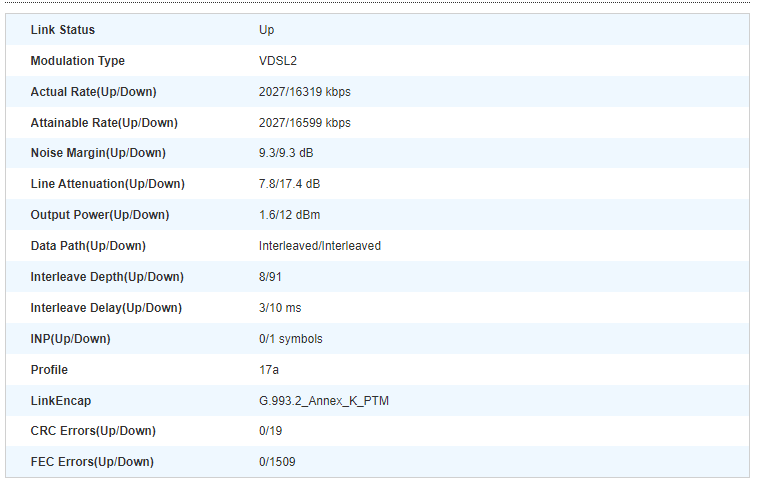Click the '17a' profile value
This screenshot has height=502, width=770.
click(x=269, y=370)
